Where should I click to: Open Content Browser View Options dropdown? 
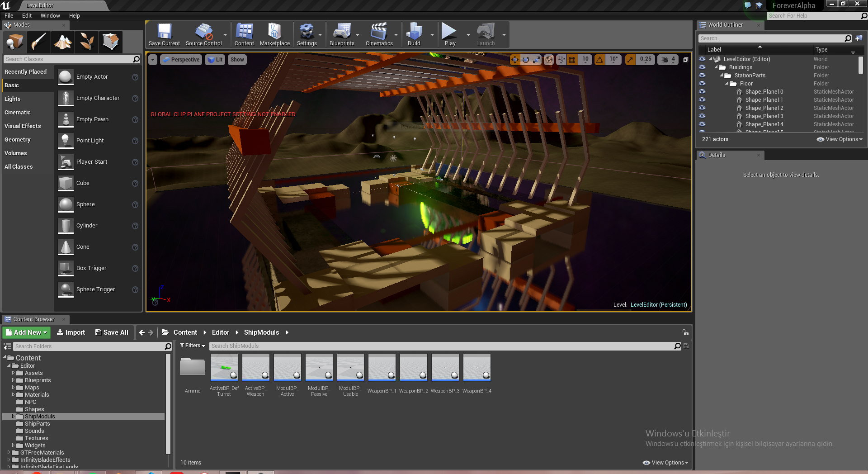click(665, 463)
